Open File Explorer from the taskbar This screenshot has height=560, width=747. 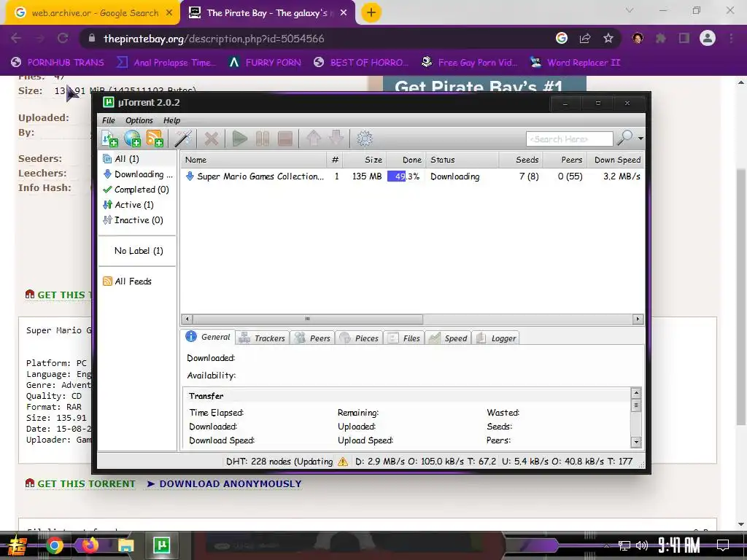coord(125,545)
